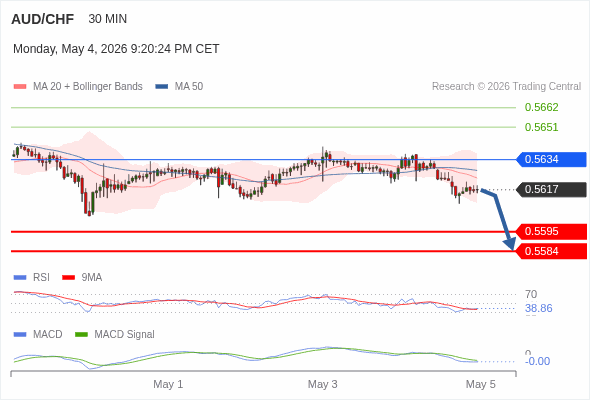Click the May 1 axis label
590x400 pixels.
point(168,385)
